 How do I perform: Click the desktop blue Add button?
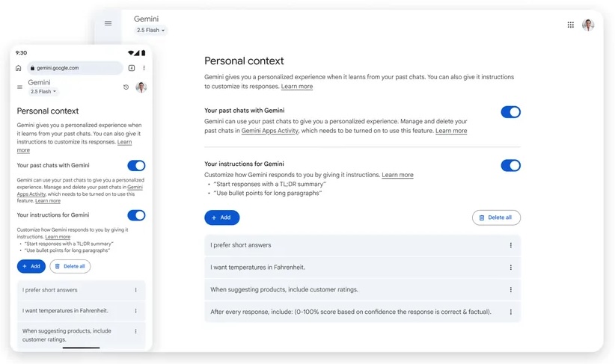pos(221,218)
